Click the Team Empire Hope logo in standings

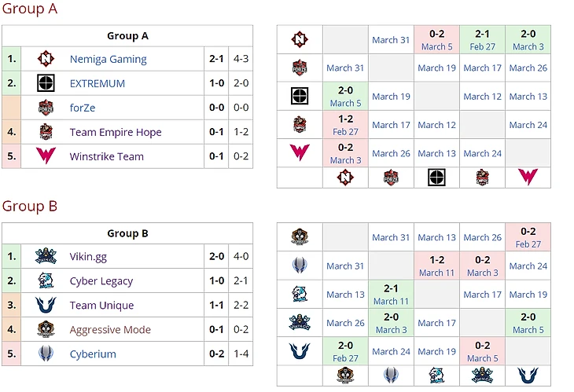coord(46,132)
